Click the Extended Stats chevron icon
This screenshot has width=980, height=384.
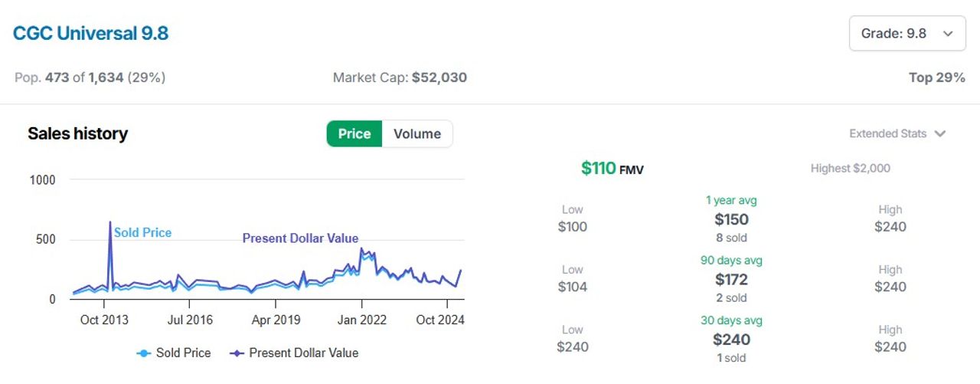[x=940, y=133]
